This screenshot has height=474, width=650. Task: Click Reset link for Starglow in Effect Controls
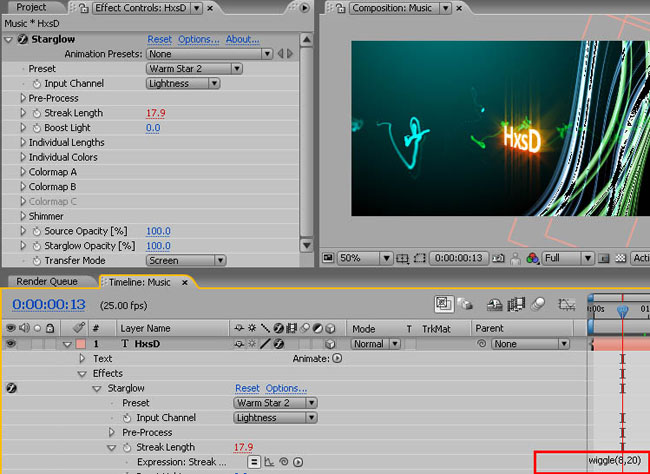point(159,40)
